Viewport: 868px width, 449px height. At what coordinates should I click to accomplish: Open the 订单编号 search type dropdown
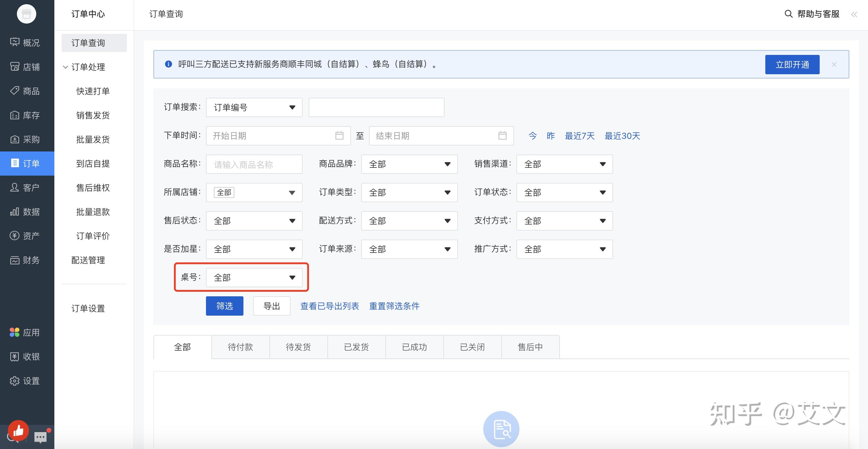click(254, 107)
